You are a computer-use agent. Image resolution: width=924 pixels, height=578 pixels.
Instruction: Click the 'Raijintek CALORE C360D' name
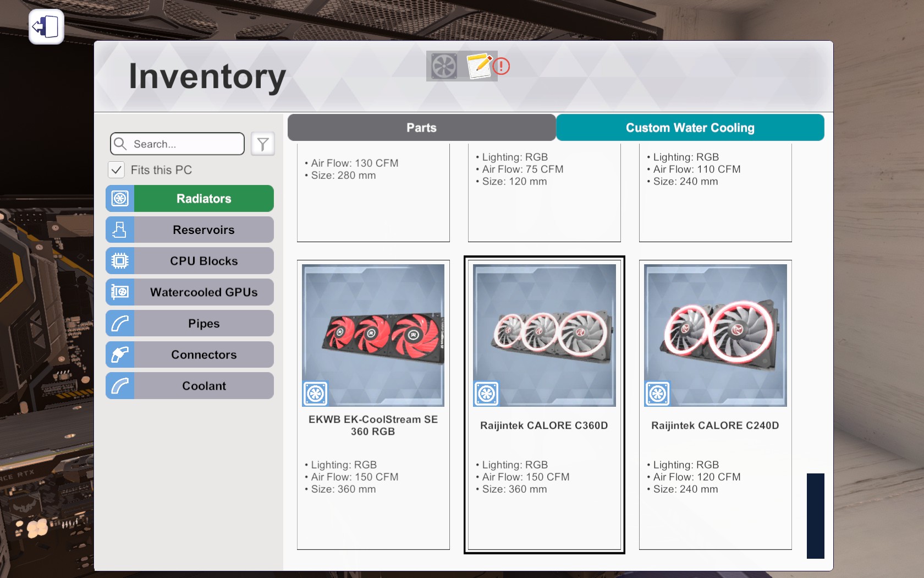pos(544,426)
